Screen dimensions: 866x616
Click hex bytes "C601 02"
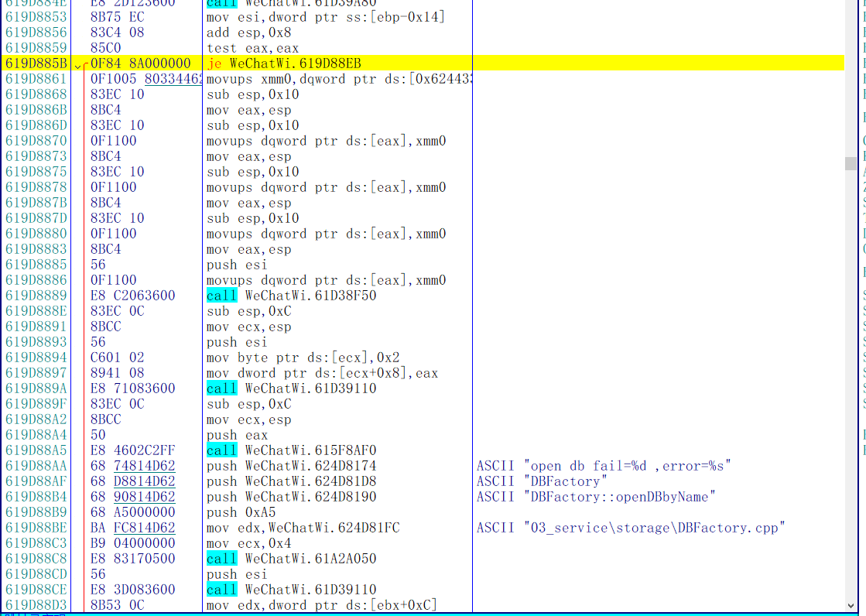click(x=117, y=358)
